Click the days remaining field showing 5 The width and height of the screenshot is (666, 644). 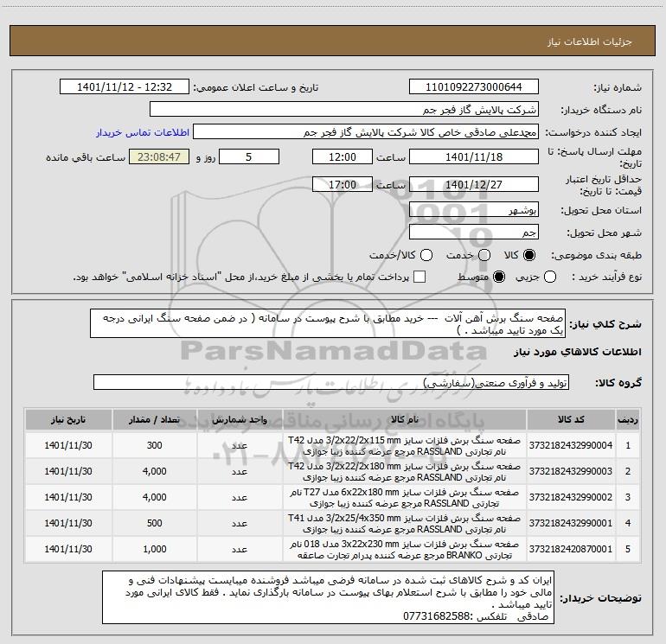pyautogui.click(x=249, y=157)
